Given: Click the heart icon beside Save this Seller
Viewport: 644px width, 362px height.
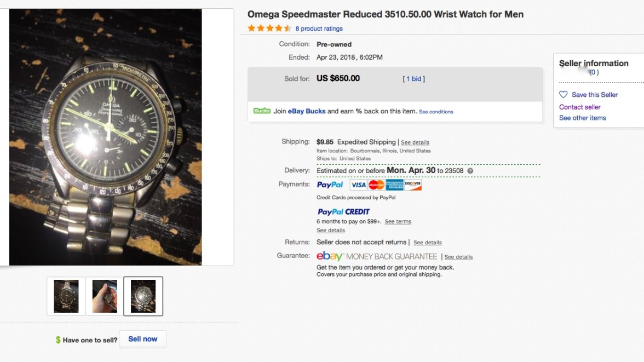Looking at the screenshot, I should click(x=563, y=95).
